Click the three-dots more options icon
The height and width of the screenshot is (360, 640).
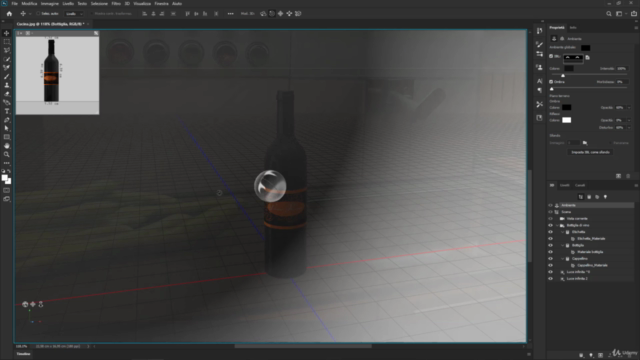click(x=231, y=13)
